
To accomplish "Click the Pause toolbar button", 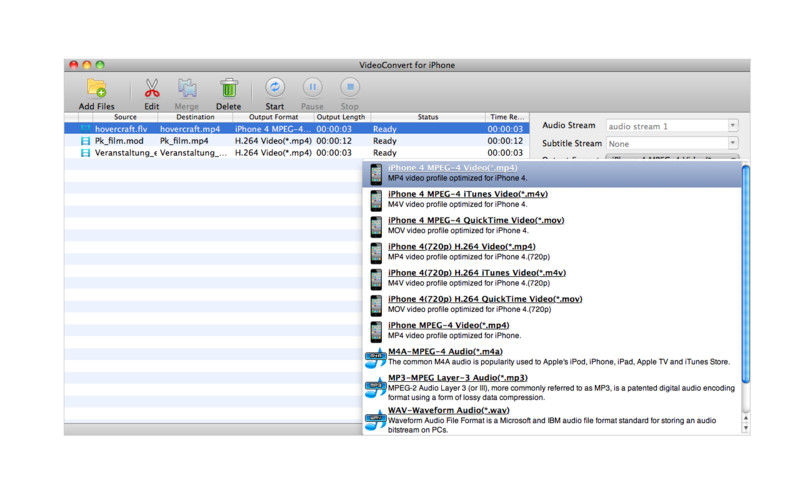I will click(312, 87).
